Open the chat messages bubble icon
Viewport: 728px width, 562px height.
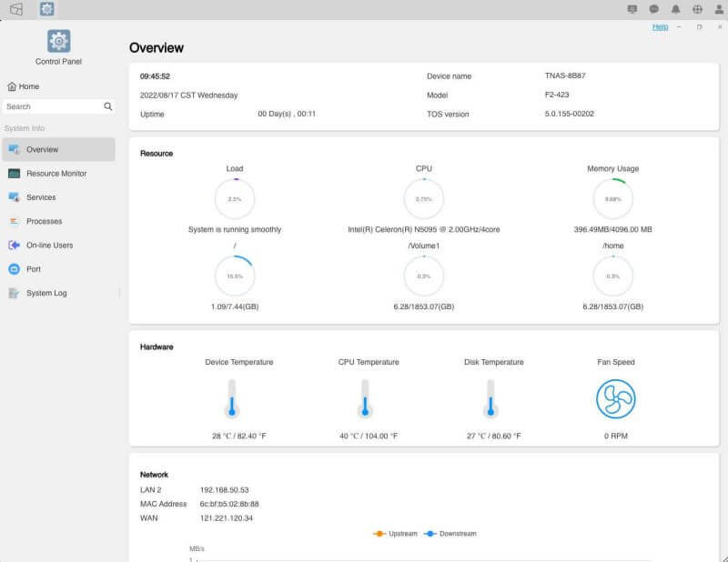653,9
